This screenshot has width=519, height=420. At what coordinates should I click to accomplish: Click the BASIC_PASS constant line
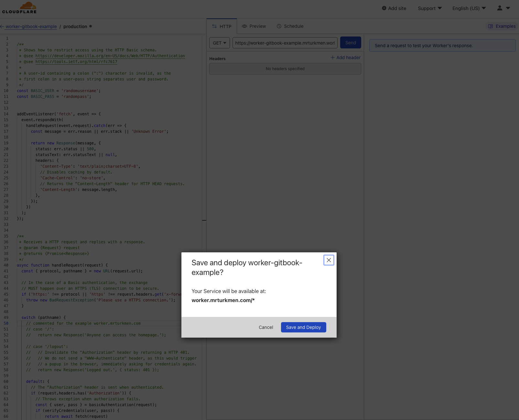(x=54, y=97)
